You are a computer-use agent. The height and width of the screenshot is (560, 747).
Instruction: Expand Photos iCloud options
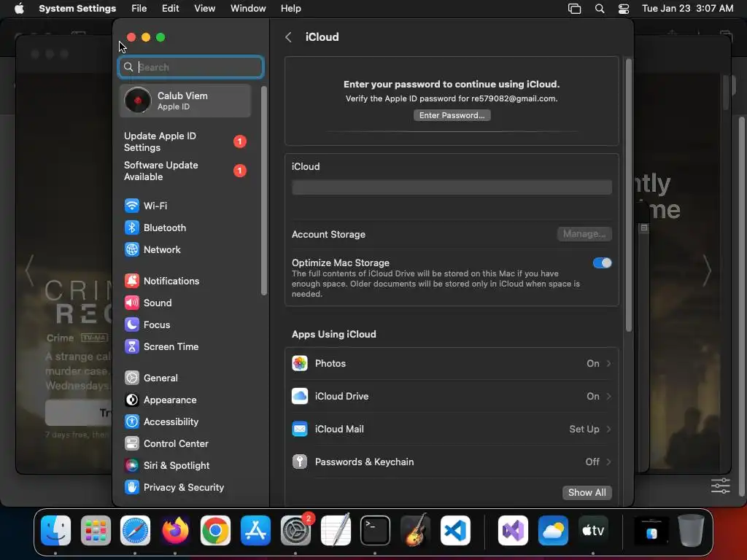[452, 363]
